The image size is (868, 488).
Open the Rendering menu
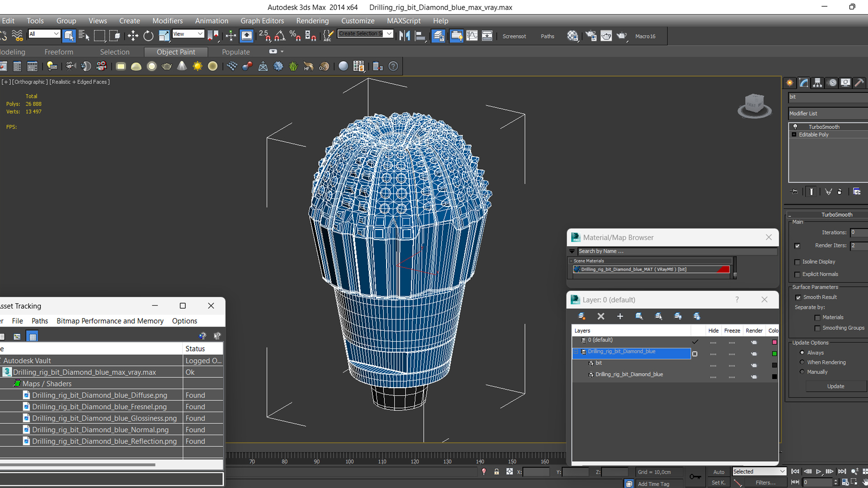point(312,21)
